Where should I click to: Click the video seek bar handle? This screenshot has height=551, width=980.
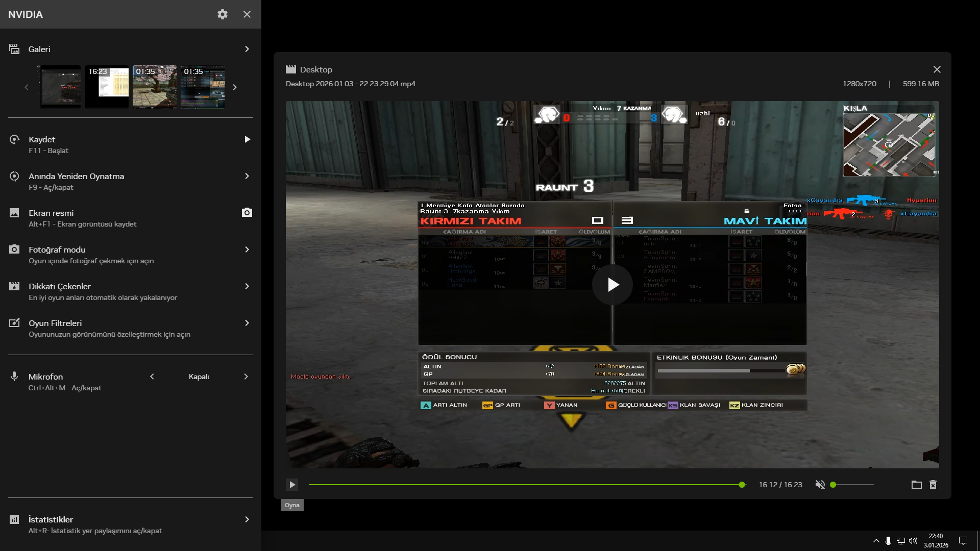pos(742,485)
